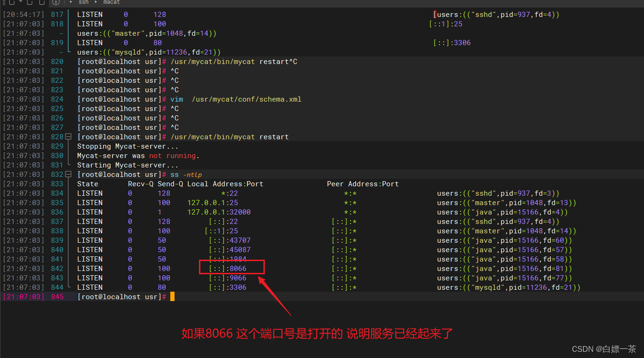The width and height of the screenshot is (644, 358).
Task: Click the active prompt on line 845
Action: click(x=122, y=297)
